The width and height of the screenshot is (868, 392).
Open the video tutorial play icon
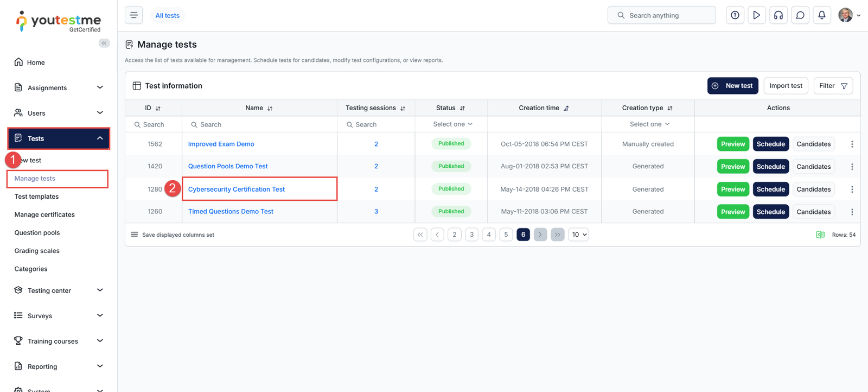756,15
